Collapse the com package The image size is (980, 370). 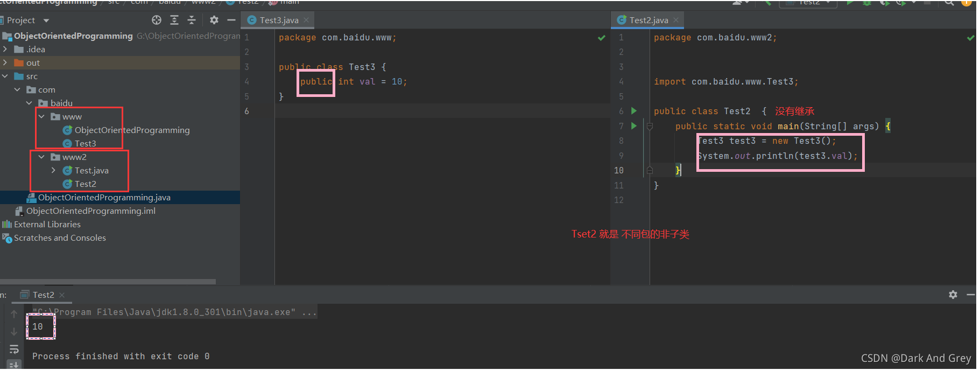[17, 89]
